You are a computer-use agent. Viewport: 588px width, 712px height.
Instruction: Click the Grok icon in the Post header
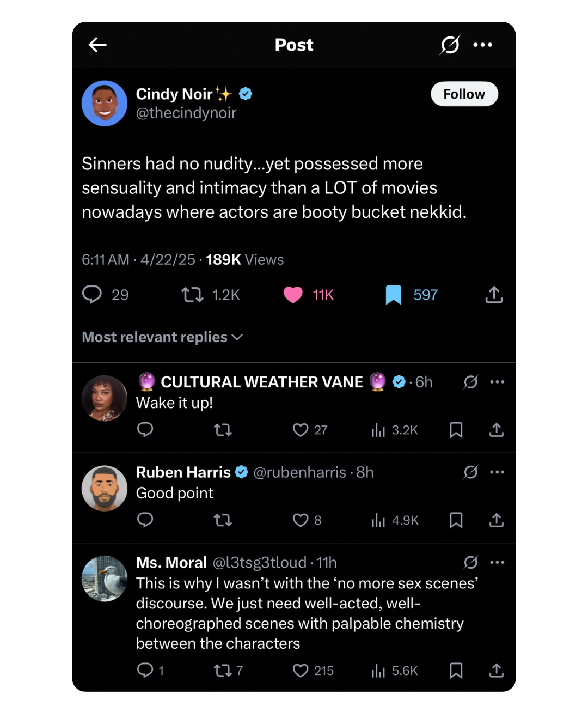pos(450,45)
